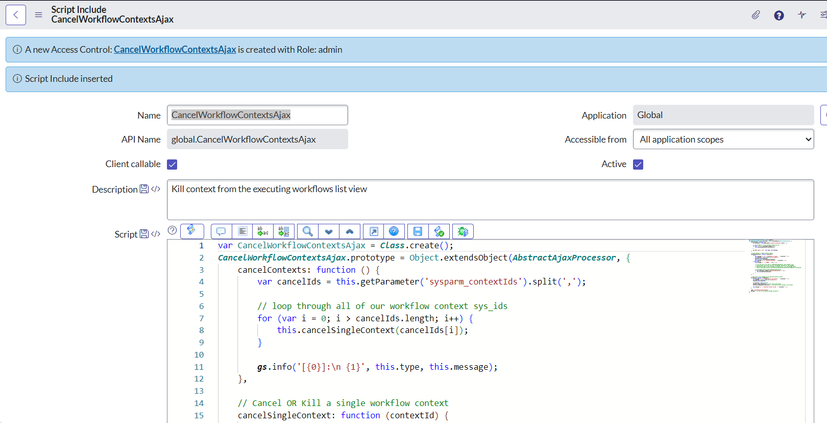Click the info icon in Access Control message
Screen dimensions: 827x423
(17, 50)
